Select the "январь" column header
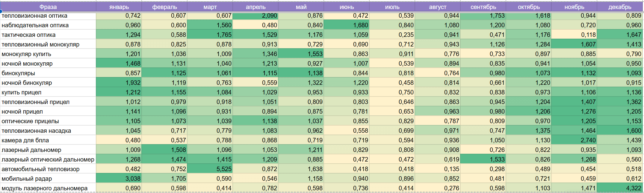This screenshot has width=644, height=193. [x=119, y=7]
